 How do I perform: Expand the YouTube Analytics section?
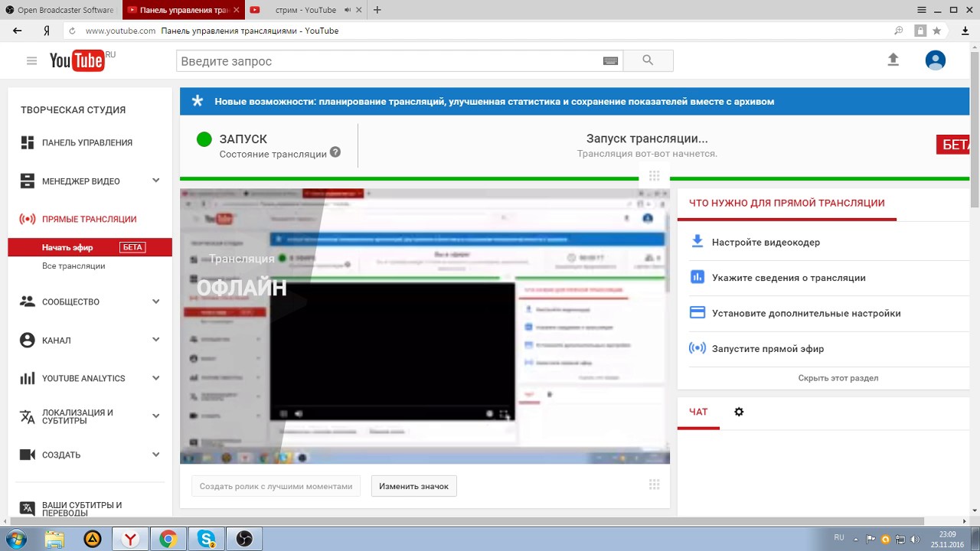[155, 378]
